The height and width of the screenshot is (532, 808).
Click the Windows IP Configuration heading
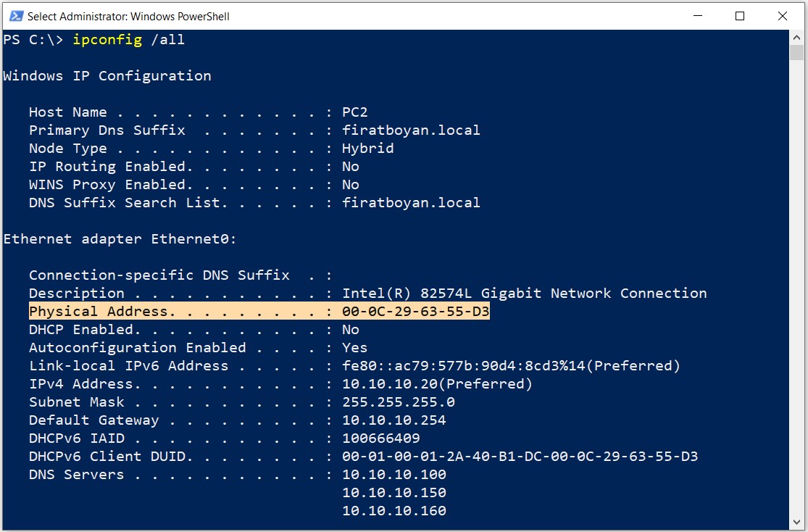pos(107,76)
